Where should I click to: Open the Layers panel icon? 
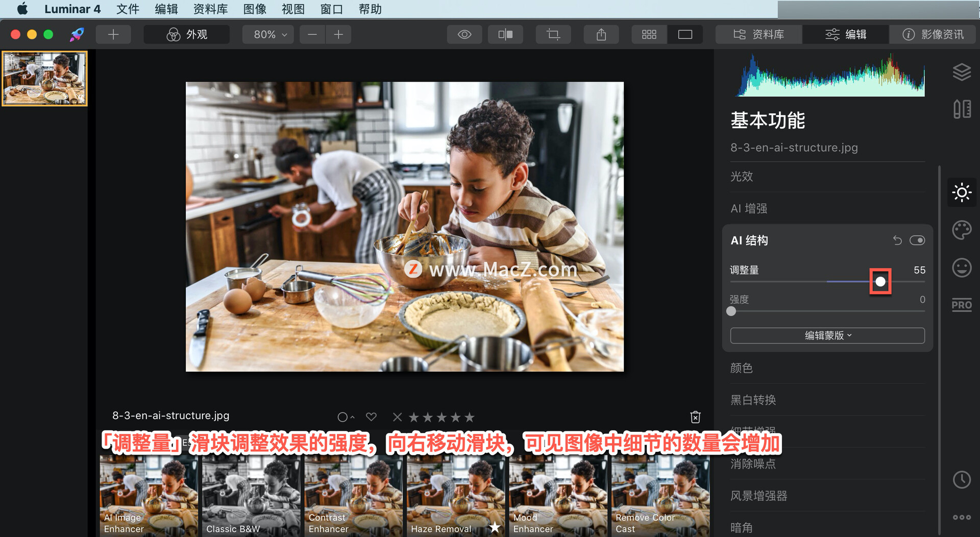tap(962, 72)
